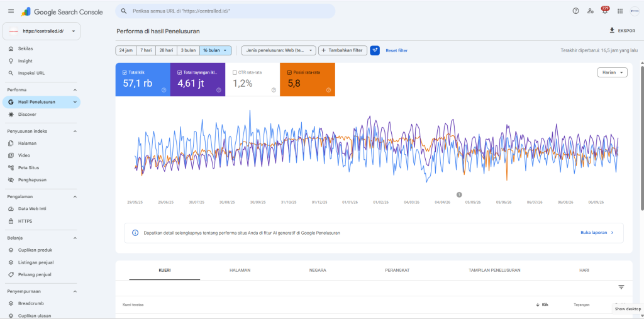Click help icon on Total klik card
The height and width of the screenshot is (319, 644).
164,90
